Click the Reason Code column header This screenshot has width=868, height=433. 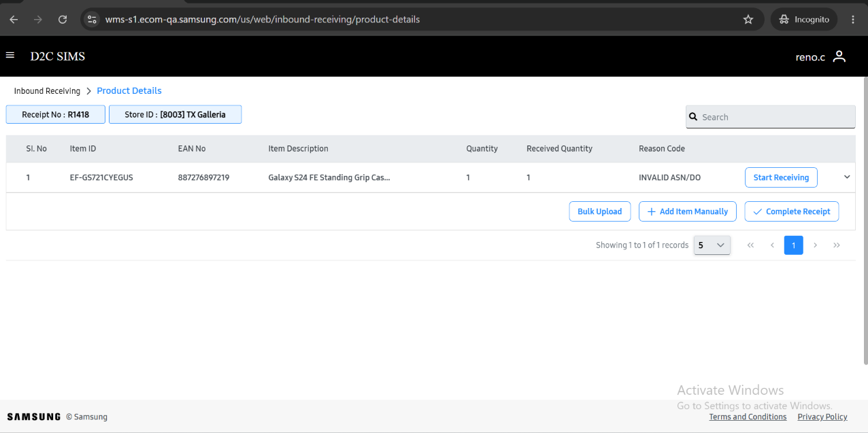point(662,149)
